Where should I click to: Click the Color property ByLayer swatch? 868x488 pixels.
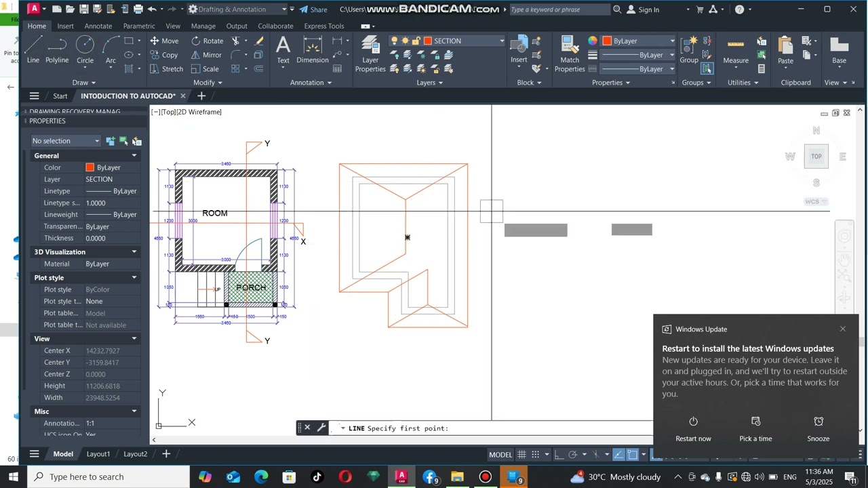(x=90, y=167)
